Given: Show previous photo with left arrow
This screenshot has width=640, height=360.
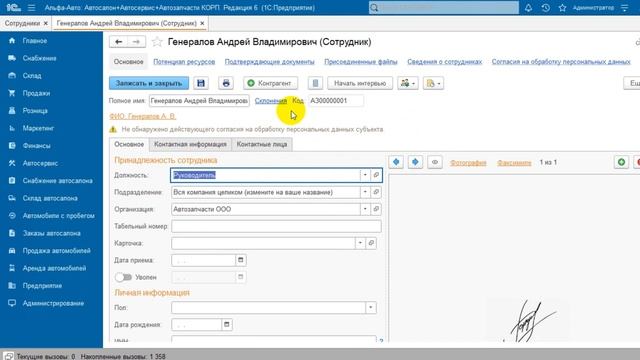Looking at the screenshot, I should click(x=396, y=162).
